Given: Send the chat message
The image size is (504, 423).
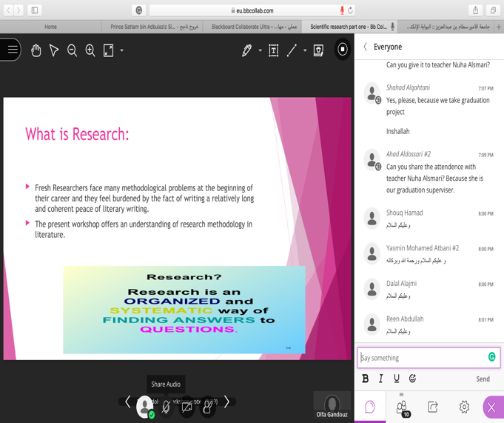Looking at the screenshot, I should coord(483,379).
